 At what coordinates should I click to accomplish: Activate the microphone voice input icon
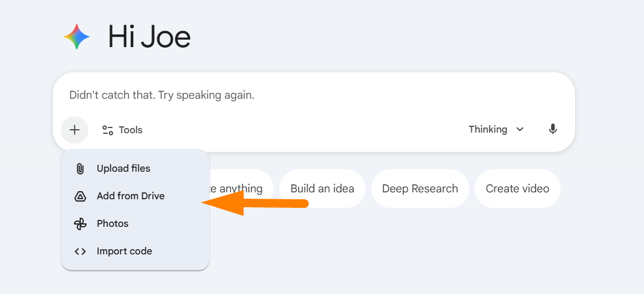point(553,129)
